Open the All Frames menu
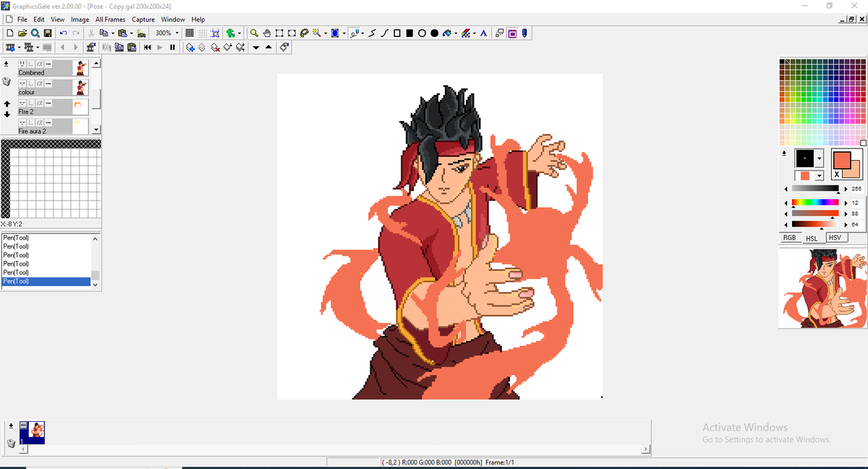Image resolution: width=868 pixels, height=469 pixels. click(x=110, y=20)
